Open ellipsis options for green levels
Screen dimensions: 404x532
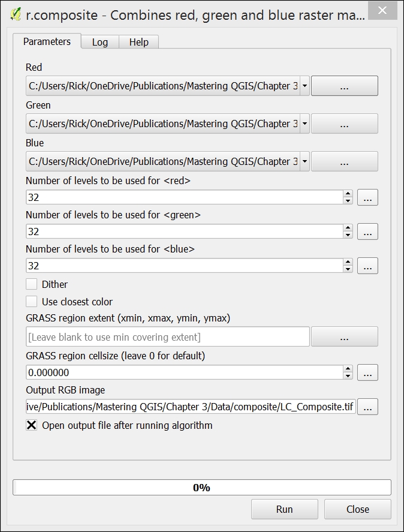pyautogui.click(x=367, y=232)
